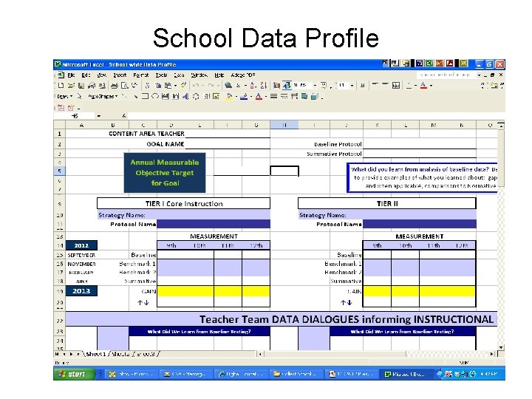532x399 pixels.
Task: Click column H header
Action: coord(284,125)
